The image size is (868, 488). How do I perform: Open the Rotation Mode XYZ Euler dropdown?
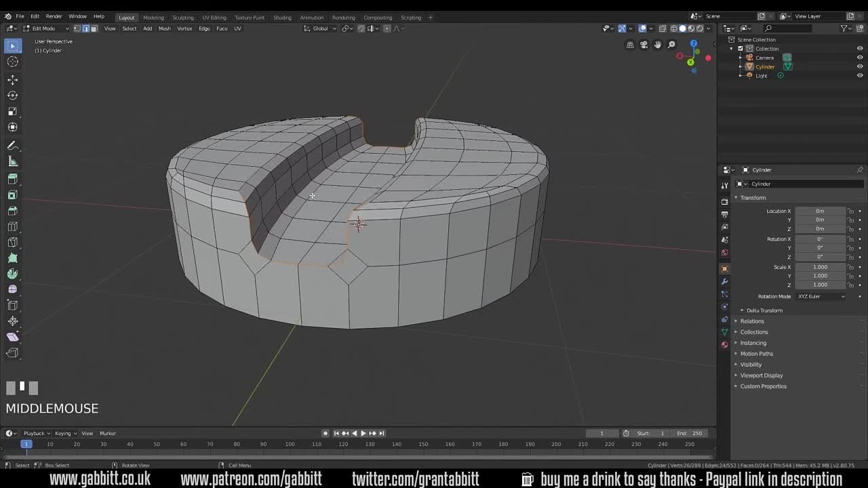821,296
